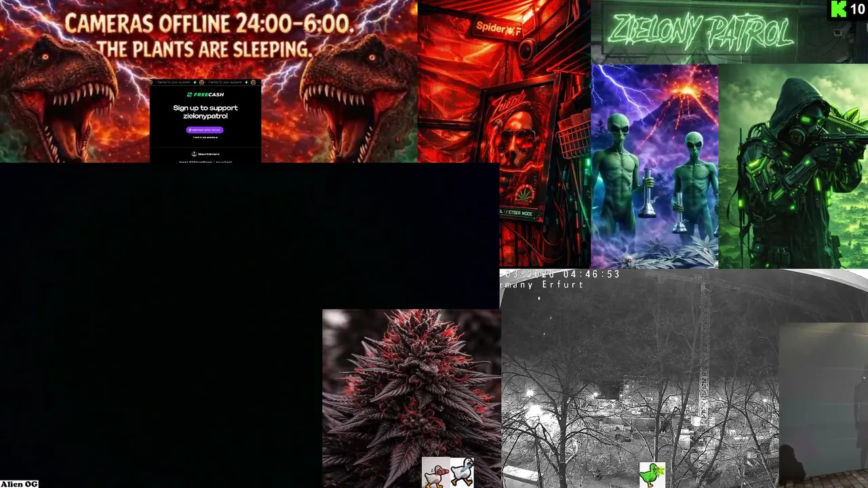The height and width of the screenshot is (488, 868).
Task: Click the StreamElements logo at panel bottom
Action: point(205,154)
